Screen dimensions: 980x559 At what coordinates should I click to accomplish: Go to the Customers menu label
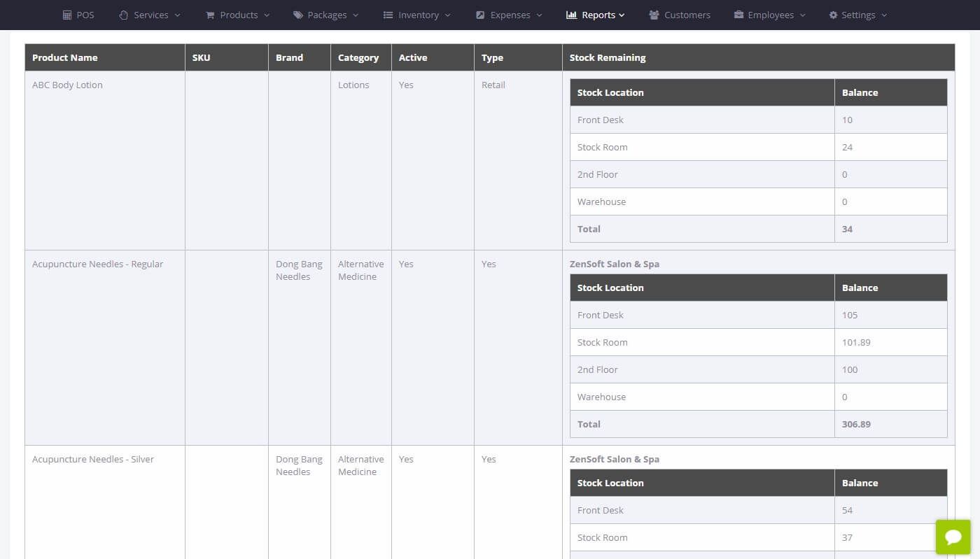[687, 15]
